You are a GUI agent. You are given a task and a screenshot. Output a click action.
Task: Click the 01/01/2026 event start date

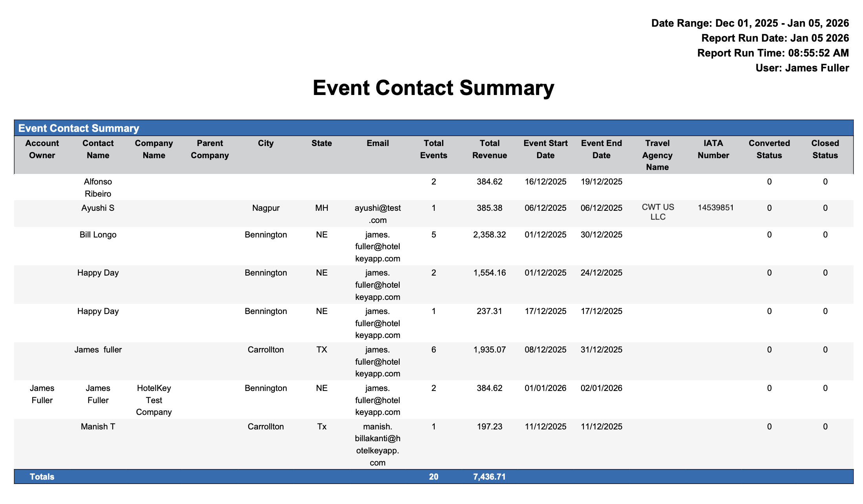[x=545, y=388]
